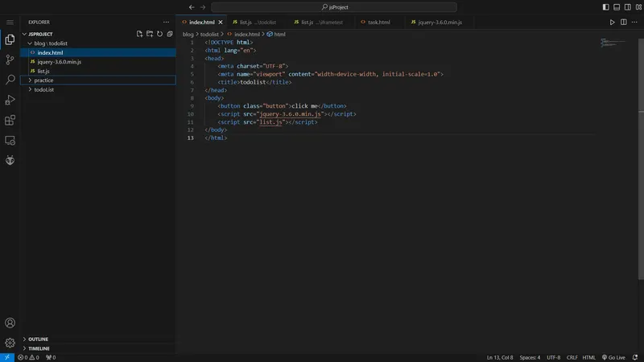Click the New Folder icon in Explorer
644x362 pixels.
pyautogui.click(x=149, y=34)
